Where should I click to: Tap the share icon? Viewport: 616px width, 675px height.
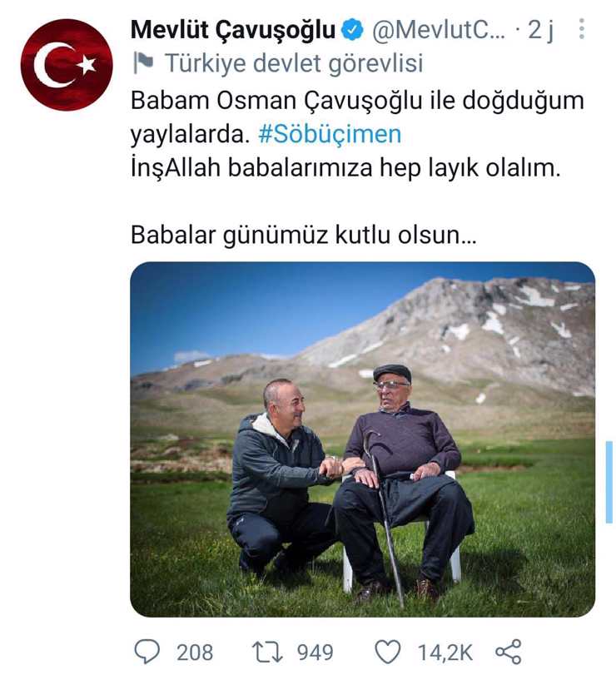point(509,652)
